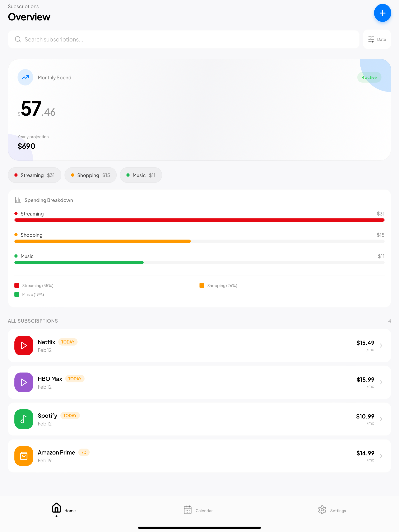Click the purple HBO Max play icon
Image resolution: width=399 pixels, height=532 pixels.
click(24, 382)
